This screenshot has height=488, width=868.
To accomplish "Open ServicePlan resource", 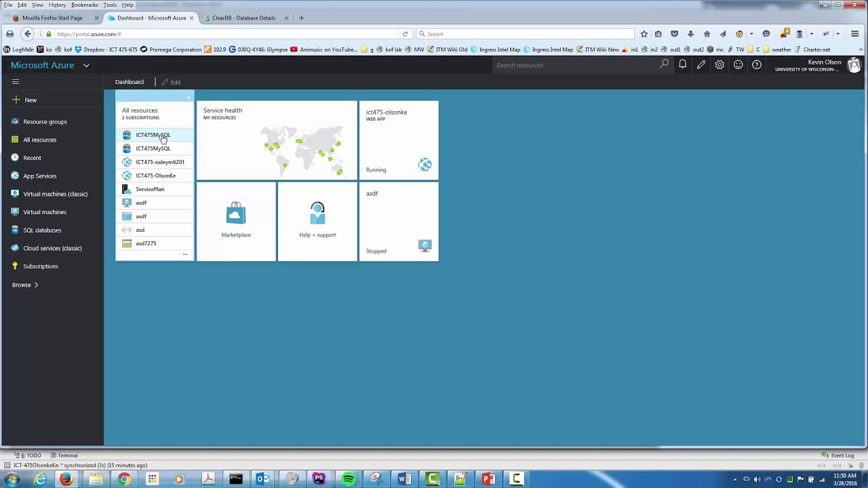I will 155,189.
